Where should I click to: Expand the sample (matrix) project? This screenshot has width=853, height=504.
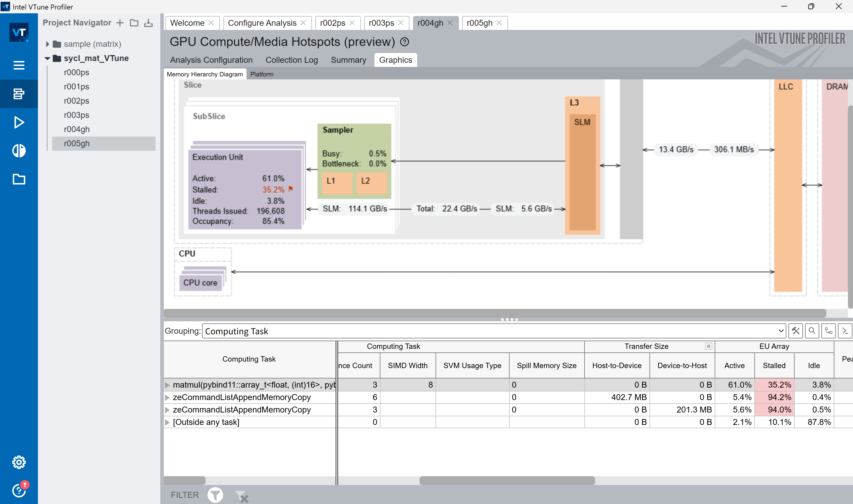47,44
